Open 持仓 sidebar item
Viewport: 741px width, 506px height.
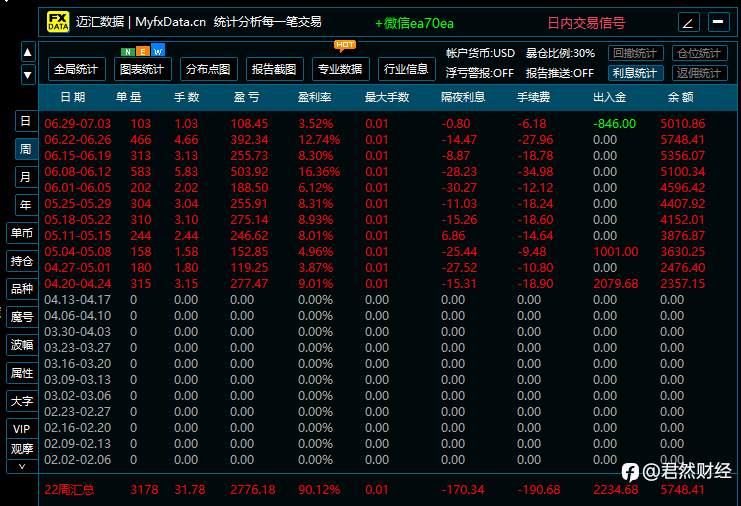pos(22,261)
